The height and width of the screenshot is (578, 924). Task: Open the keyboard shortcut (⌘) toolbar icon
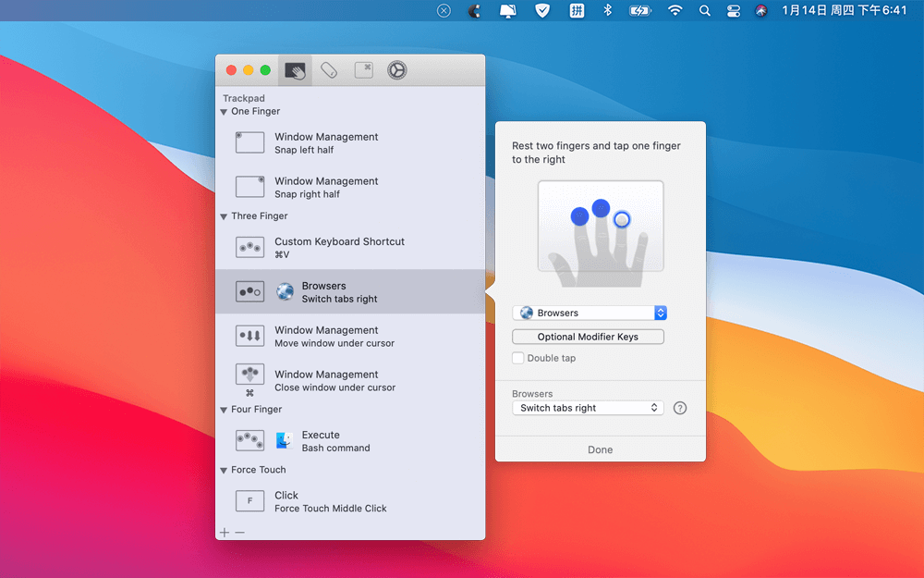[363, 69]
